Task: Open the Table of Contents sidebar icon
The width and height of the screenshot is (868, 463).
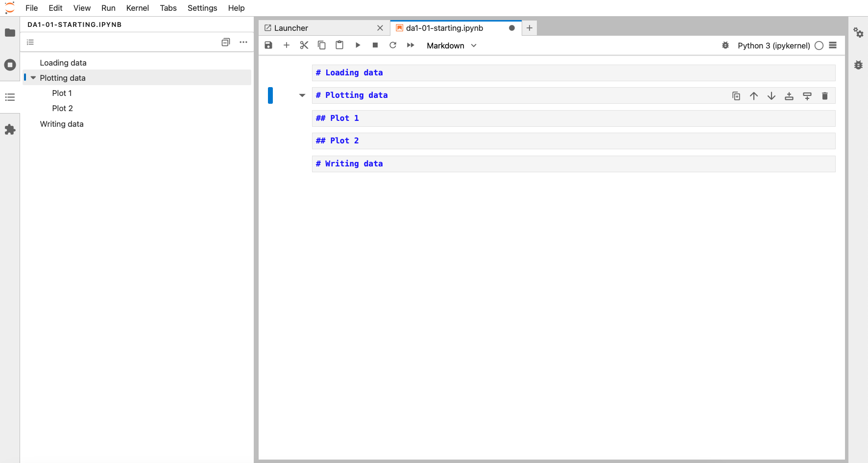Action: coord(10,97)
